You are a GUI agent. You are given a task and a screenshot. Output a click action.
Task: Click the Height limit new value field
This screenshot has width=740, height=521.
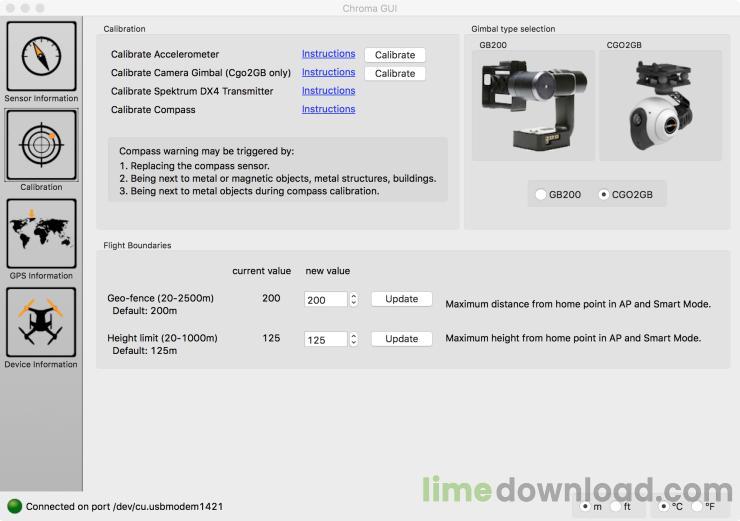(326, 339)
